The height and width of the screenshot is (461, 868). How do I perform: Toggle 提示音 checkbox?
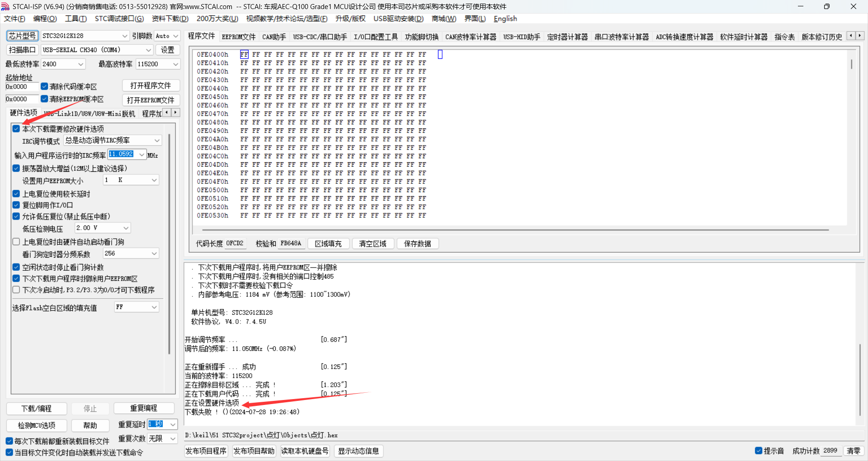[759, 451]
